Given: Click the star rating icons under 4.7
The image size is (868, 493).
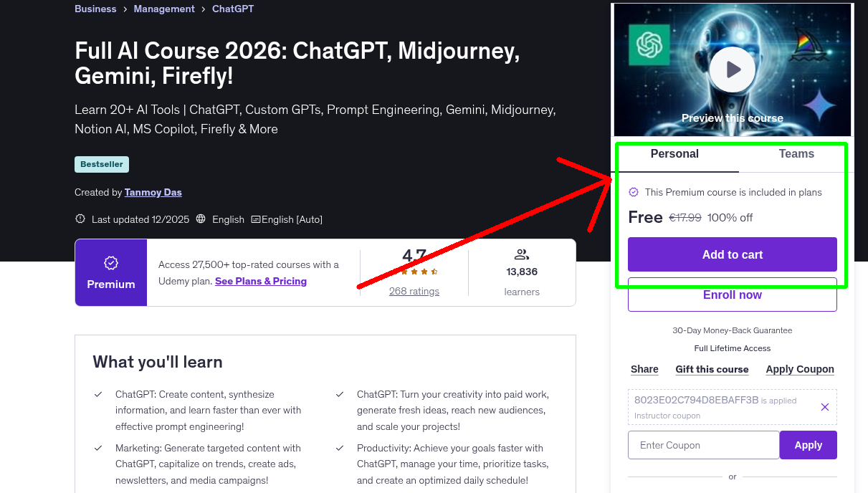Looking at the screenshot, I should coord(414,272).
